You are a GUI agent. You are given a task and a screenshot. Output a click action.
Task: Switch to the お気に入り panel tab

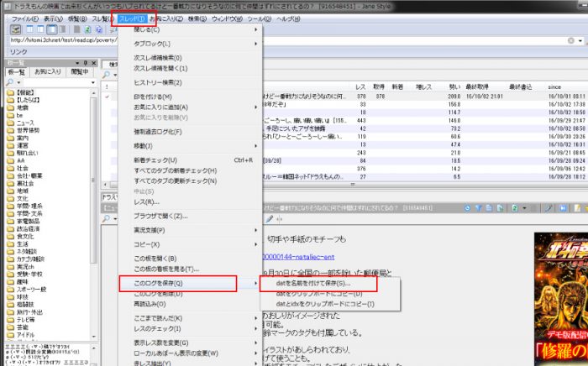tap(48, 71)
